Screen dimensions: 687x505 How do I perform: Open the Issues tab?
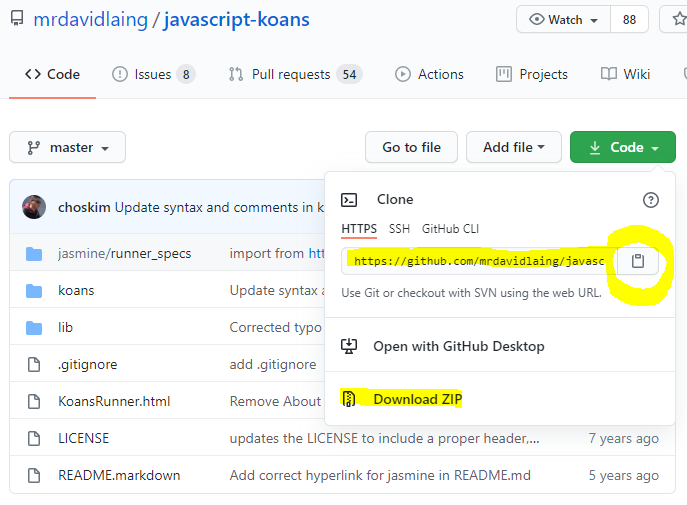(x=153, y=74)
